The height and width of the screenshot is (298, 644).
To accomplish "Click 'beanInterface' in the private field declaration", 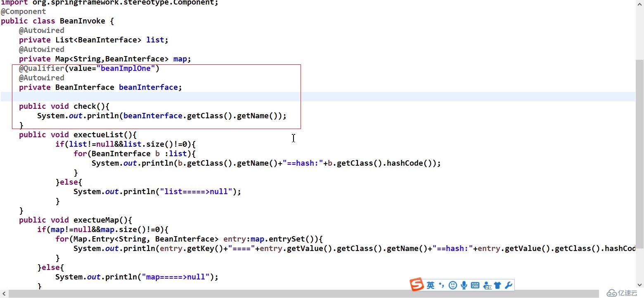I will tap(148, 87).
